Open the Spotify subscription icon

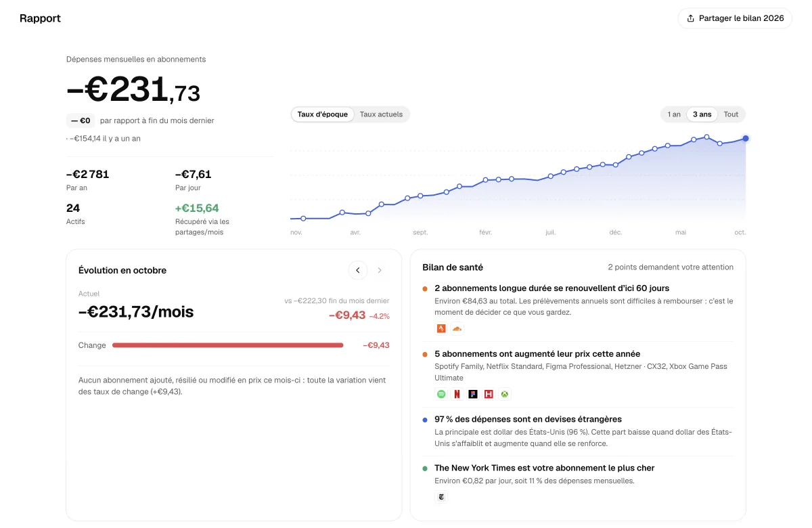441,394
